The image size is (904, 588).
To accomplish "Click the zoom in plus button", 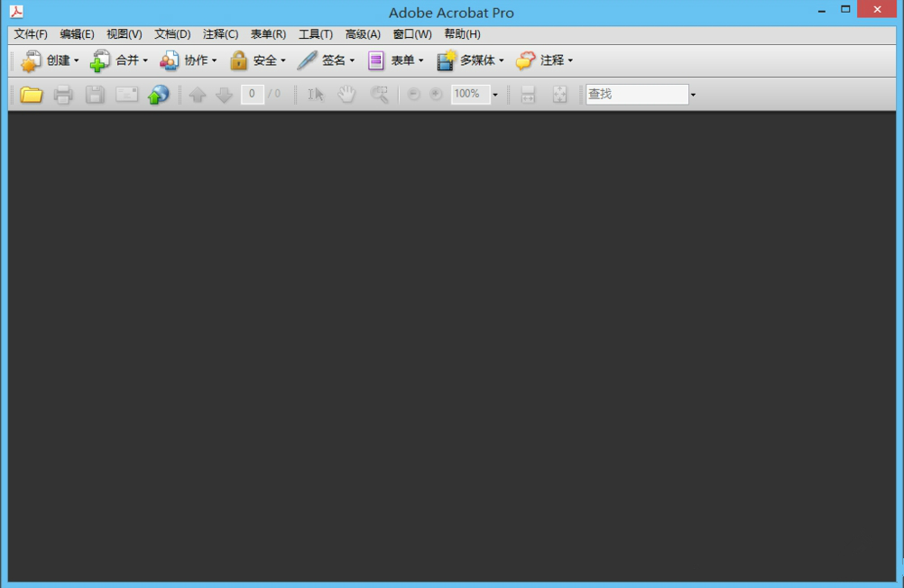I will (x=436, y=94).
